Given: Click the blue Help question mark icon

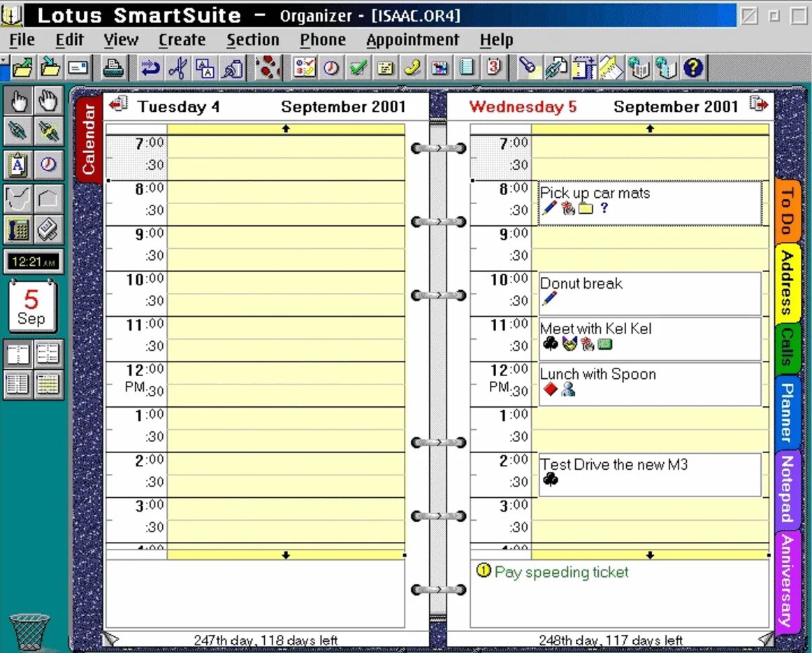Looking at the screenshot, I should click(x=693, y=68).
